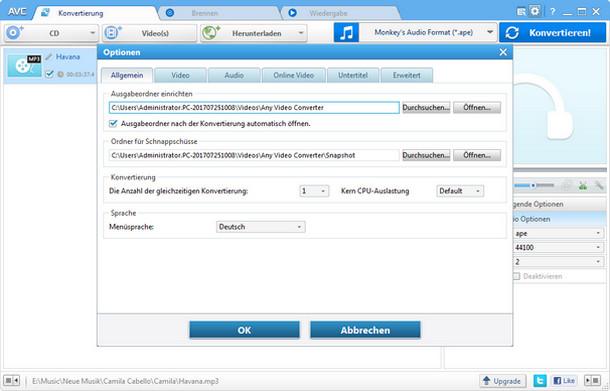Click the Add CD disc icon
Screen dimensions: 610x391
(x=15, y=33)
